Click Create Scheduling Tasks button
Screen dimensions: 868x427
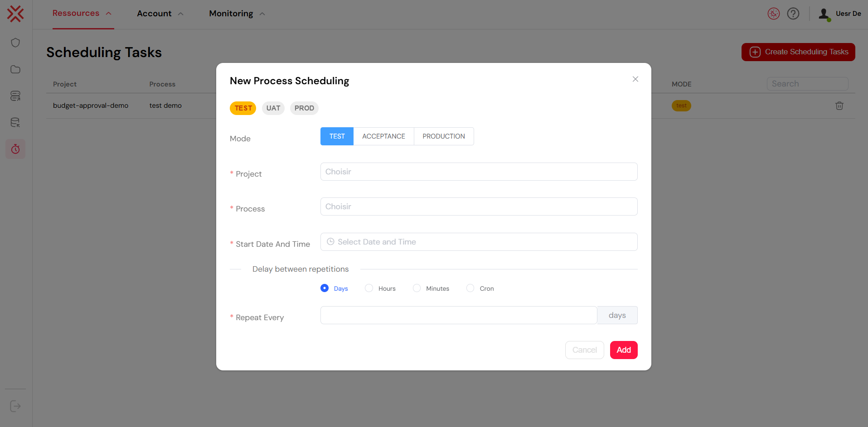[x=798, y=52]
